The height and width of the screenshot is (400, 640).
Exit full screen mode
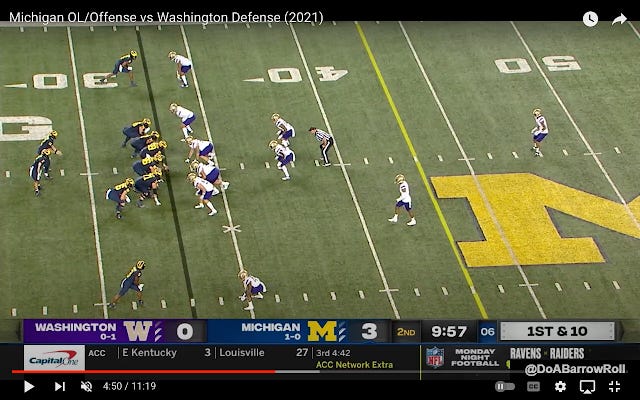pos(614,386)
